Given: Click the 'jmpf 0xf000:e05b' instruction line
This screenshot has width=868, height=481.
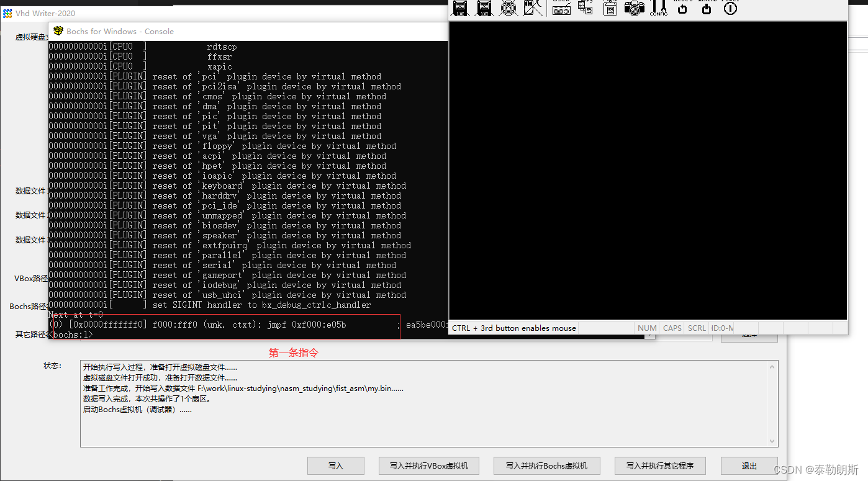Looking at the screenshot, I should (248, 325).
